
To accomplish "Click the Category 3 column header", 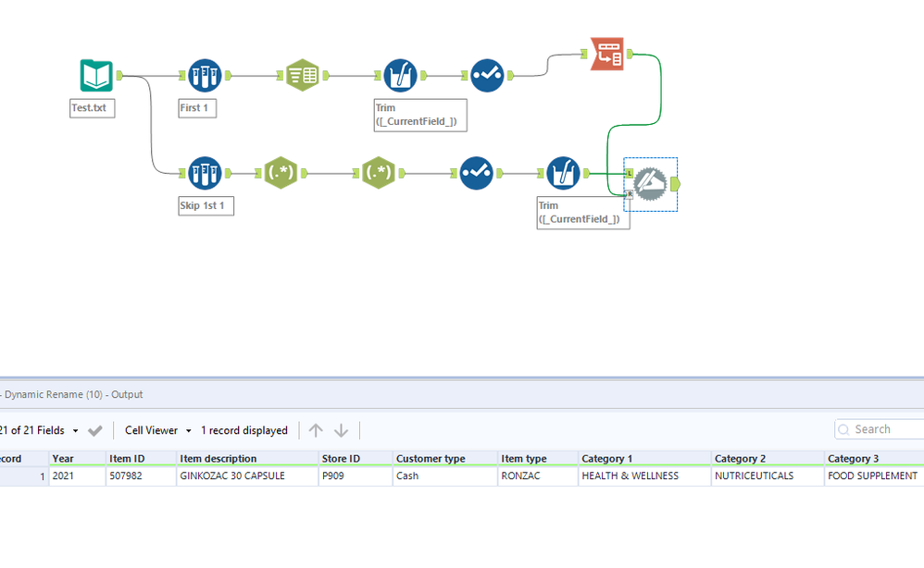I will 875,459.
